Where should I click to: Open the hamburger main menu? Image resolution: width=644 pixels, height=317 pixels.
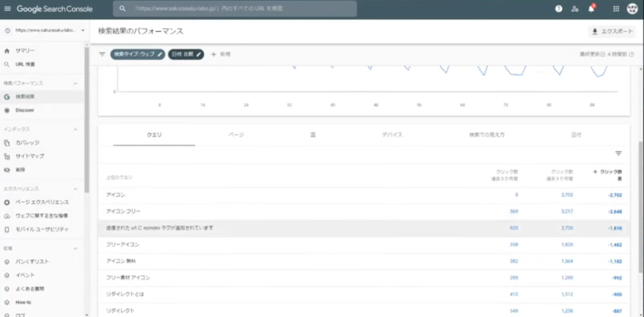[8, 9]
